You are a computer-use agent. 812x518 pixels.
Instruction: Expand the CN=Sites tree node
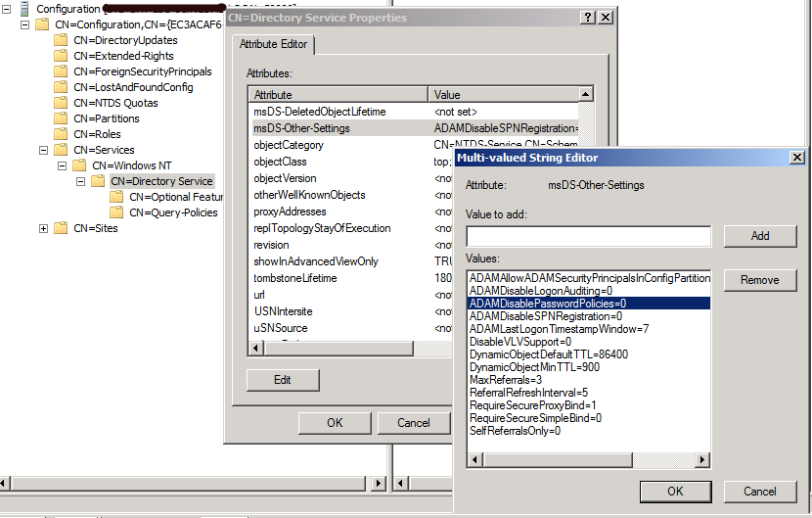[x=43, y=228]
